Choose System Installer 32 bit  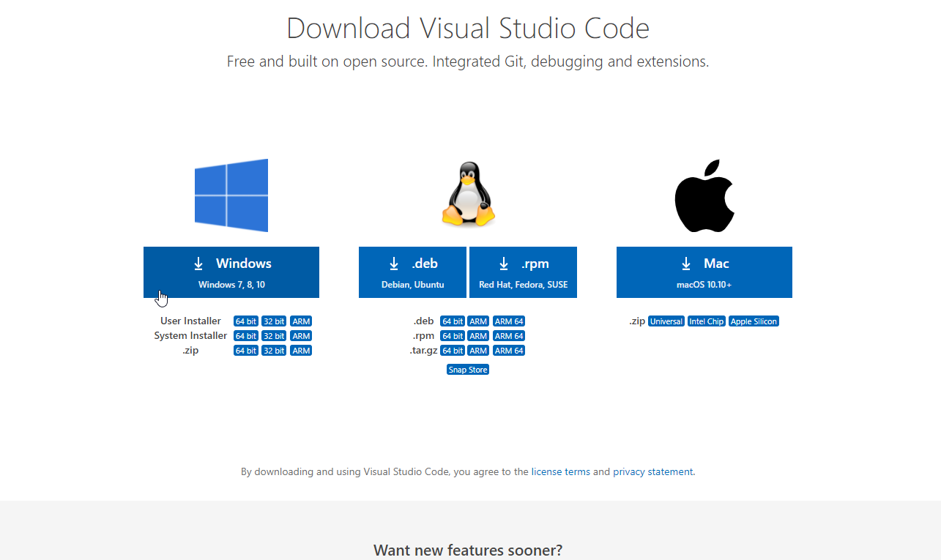(274, 336)
